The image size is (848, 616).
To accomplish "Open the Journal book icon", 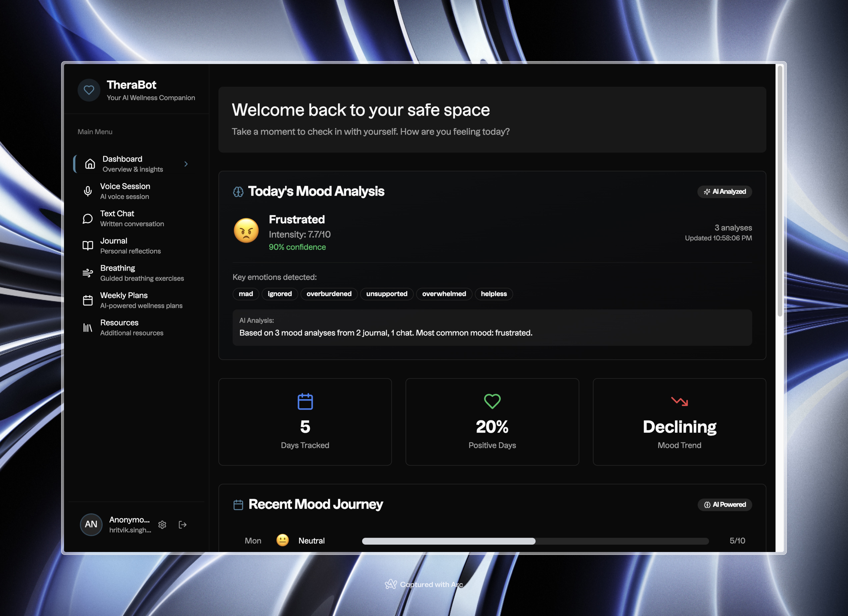I will click(87, 245).
